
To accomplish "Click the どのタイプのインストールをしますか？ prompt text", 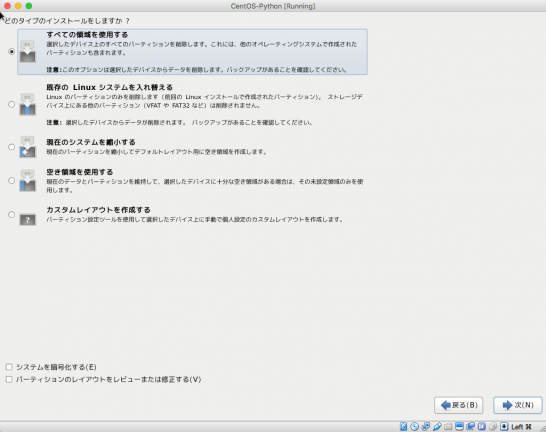I will 67,21.
